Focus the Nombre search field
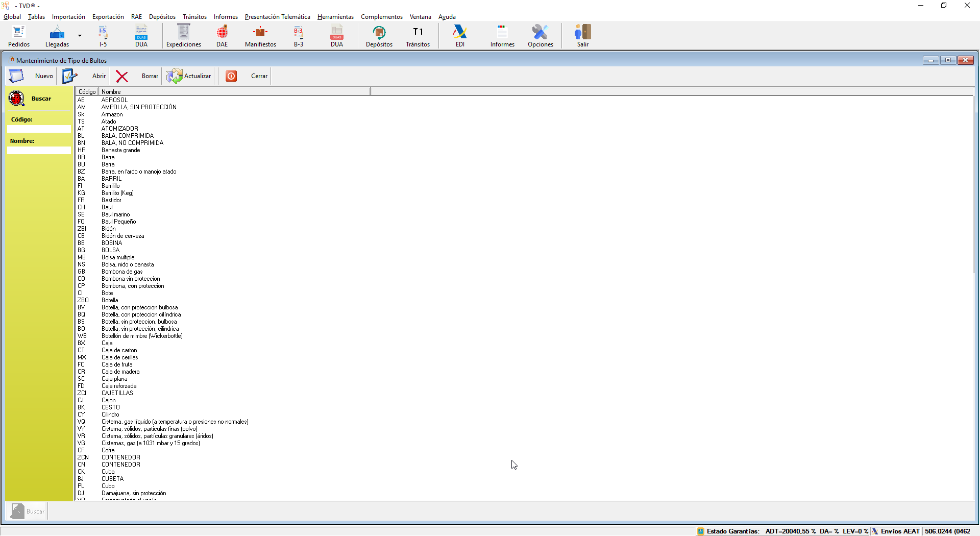This screenshot has height=536, width=980. click(39, 151)
